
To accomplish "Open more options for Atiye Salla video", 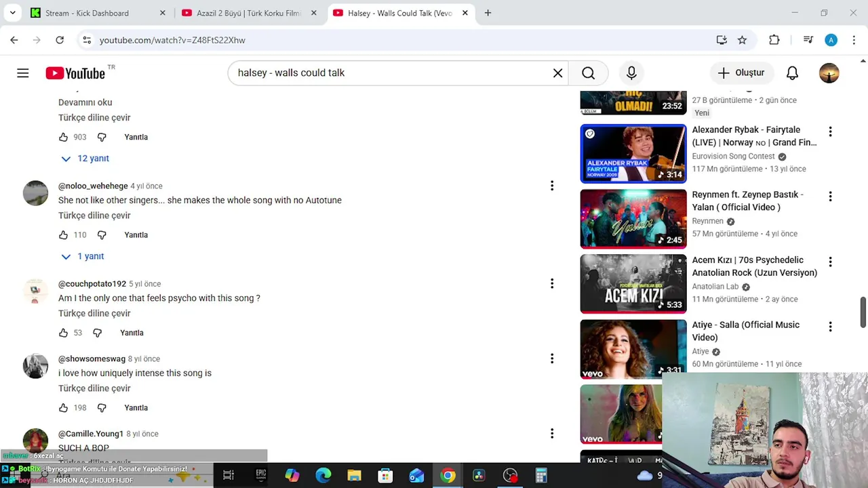I will click(x=830, y=327).
